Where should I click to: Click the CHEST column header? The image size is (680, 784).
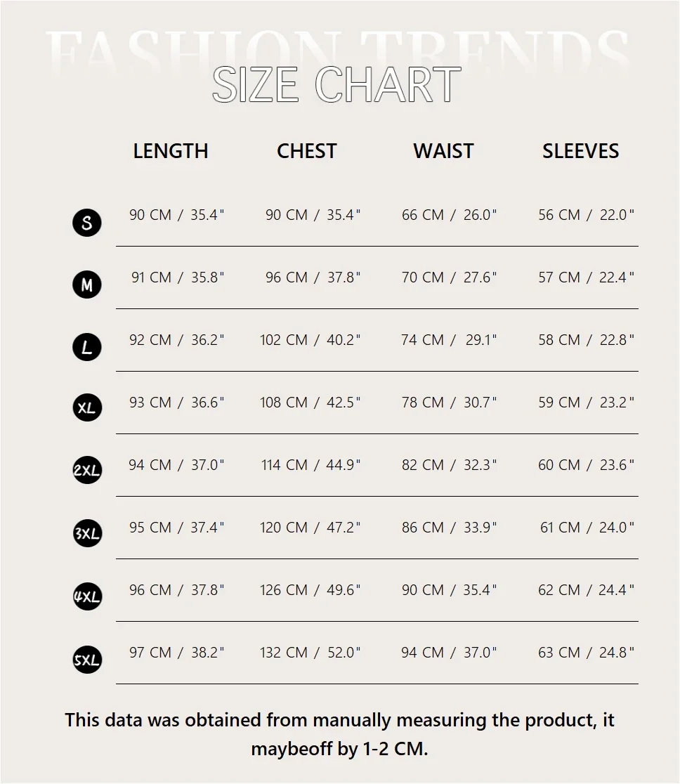click(x=307, y=151)
